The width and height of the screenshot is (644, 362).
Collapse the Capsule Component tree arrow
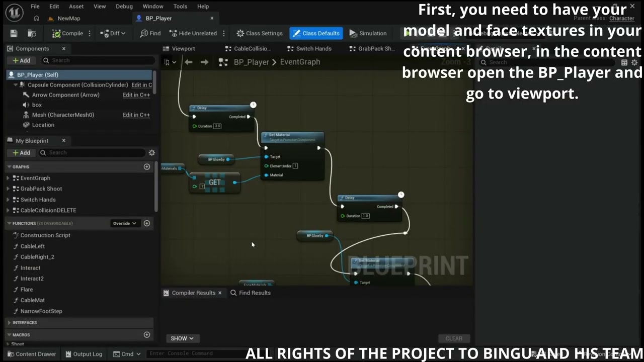pyautogui.click(x=16, y=85)
